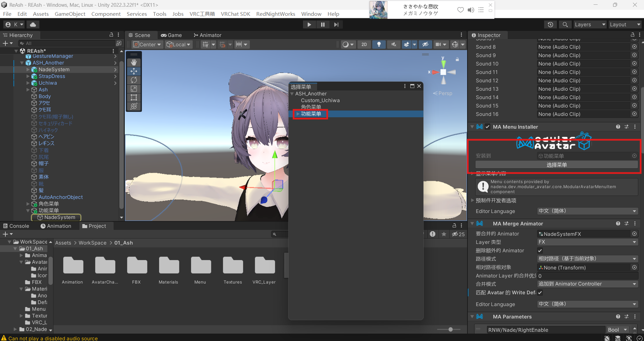Screen dimensions: 644x341
Task: Select the Hand view tool
Action: click(134, 62)
